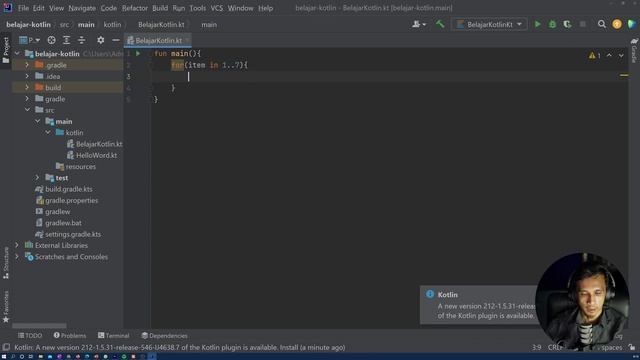The height and width of the screenshot is (360, 640).
Task: Open the Refactor menu
Action: 135,8
